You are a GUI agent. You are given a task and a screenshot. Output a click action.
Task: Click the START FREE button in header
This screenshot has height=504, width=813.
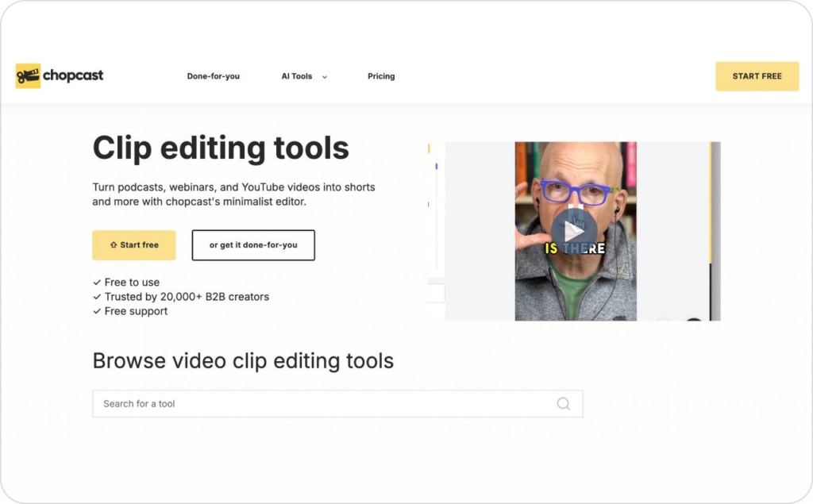pyautogui.click(x=757, y=76)
